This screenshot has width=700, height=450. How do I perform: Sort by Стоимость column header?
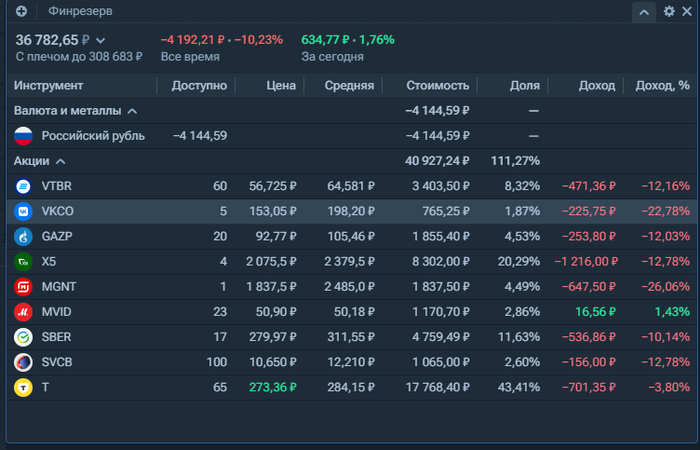point(438,85)
